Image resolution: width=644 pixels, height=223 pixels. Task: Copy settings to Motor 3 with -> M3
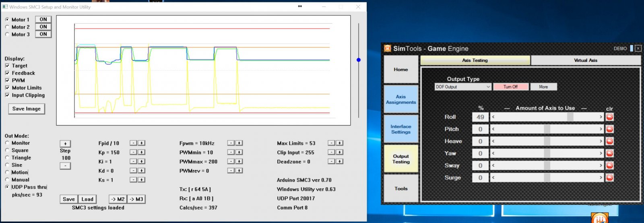(136, 199)
